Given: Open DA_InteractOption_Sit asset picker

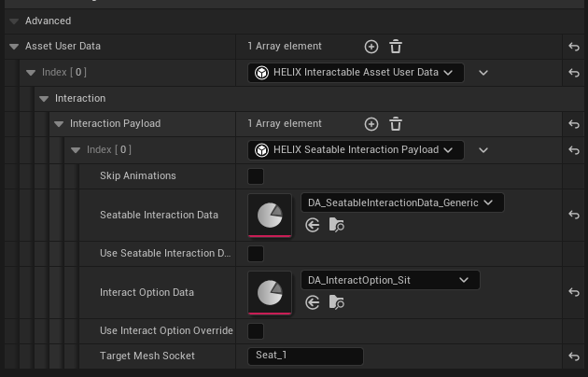Looking at the screenshot, I should (390, 280).
